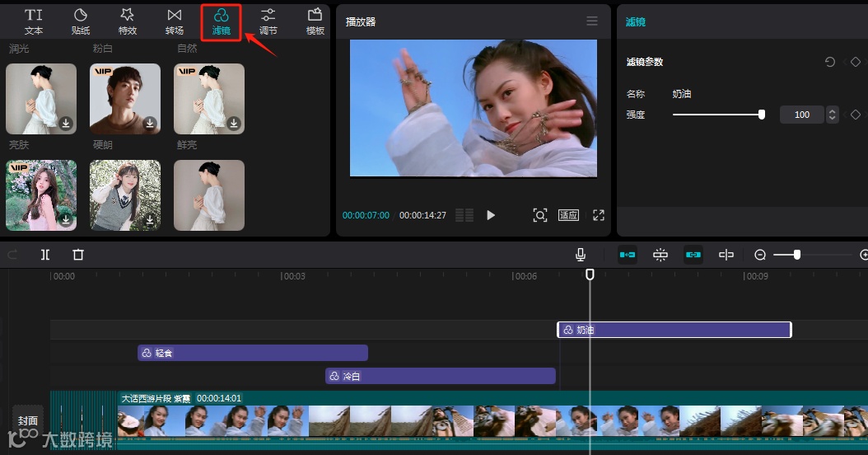Screen dimensions: 868x455
Task: Click the undo arrow in timeline toolbar
Action: coord(12,255)
